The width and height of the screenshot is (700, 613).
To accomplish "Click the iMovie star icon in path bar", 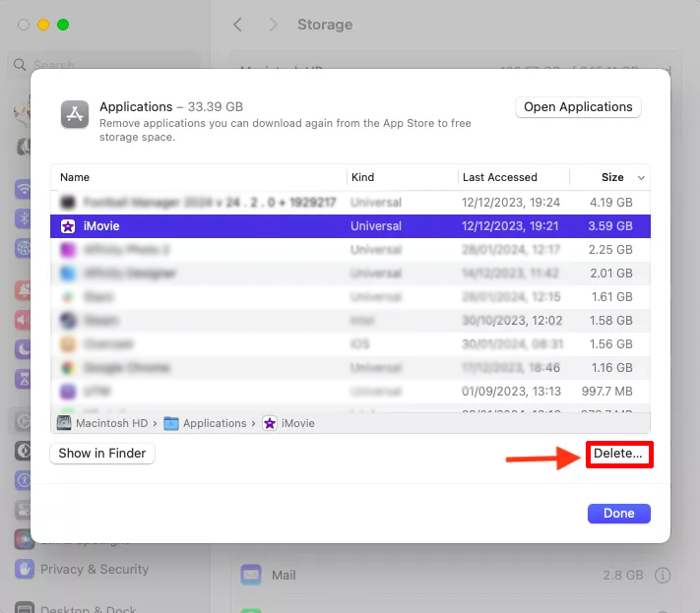I will [270, 423].
